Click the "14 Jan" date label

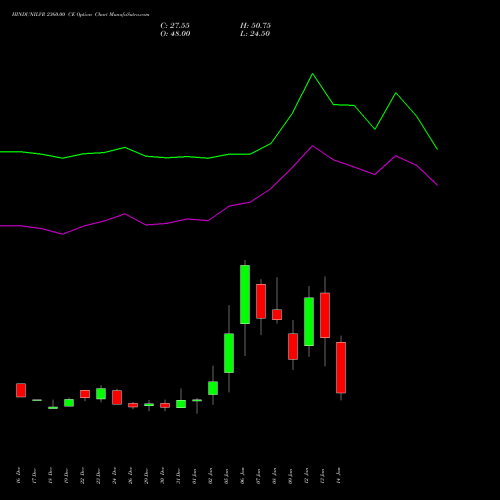click(x=339, y=475)
